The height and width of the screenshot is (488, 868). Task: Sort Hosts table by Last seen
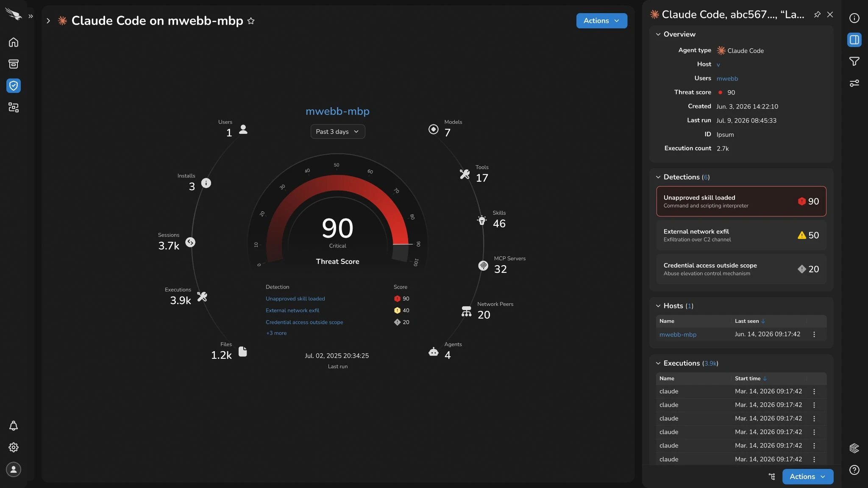pyautogui.click(x=749, y=321)
